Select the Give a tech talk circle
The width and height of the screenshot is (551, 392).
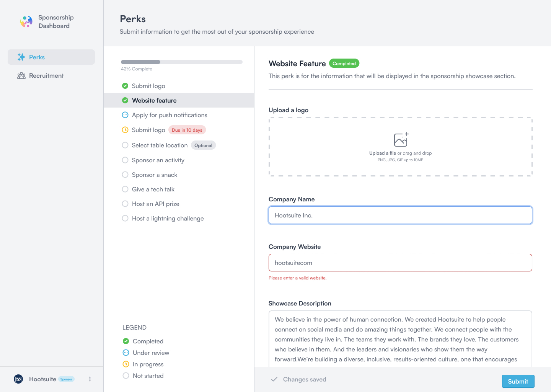tap(125, 189)
